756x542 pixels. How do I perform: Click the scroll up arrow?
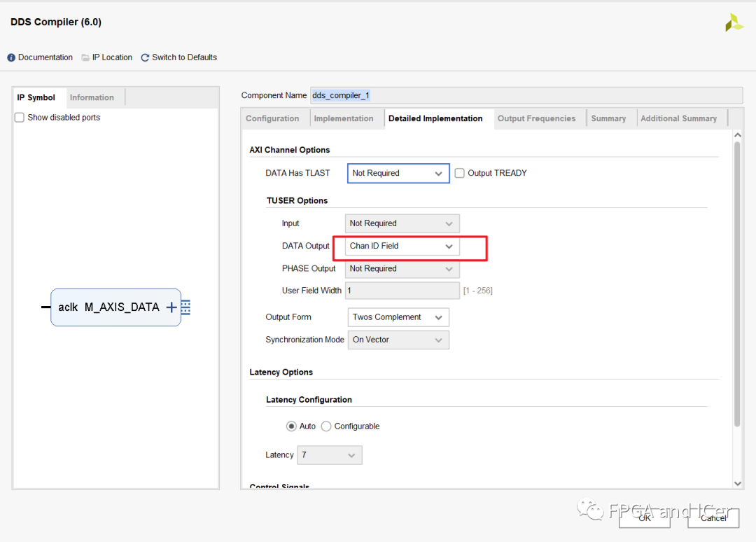tap(737, 136)
